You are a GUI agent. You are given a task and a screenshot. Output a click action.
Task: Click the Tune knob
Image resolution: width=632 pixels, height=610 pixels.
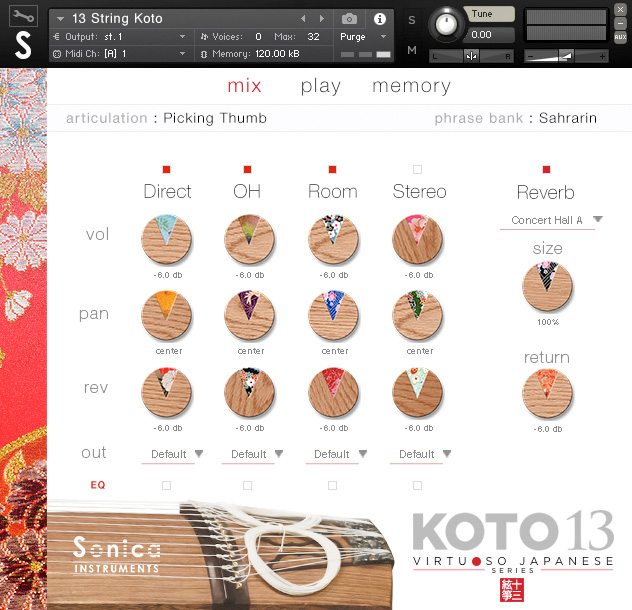click(446, 24)
